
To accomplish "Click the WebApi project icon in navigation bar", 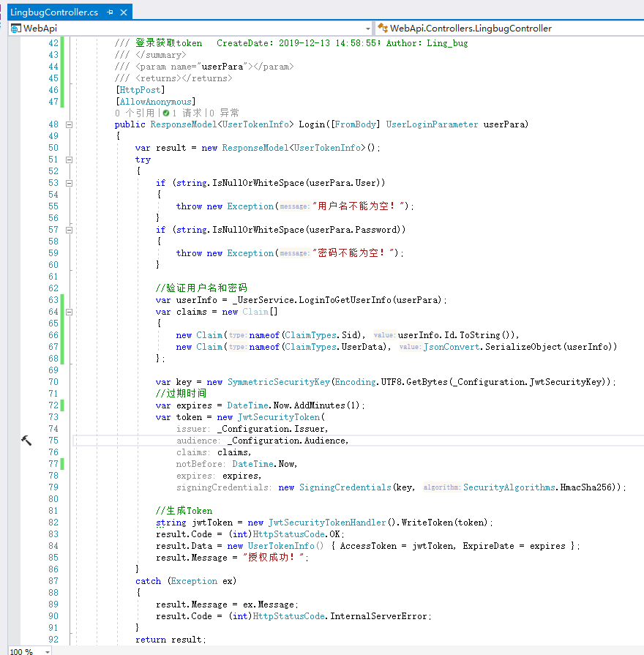I will 16,29.
